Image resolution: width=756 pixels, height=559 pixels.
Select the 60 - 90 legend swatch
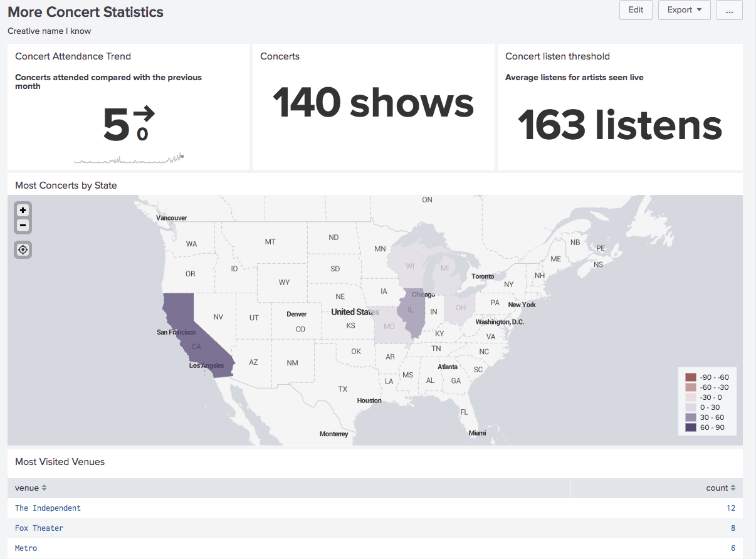click(691, 427)
